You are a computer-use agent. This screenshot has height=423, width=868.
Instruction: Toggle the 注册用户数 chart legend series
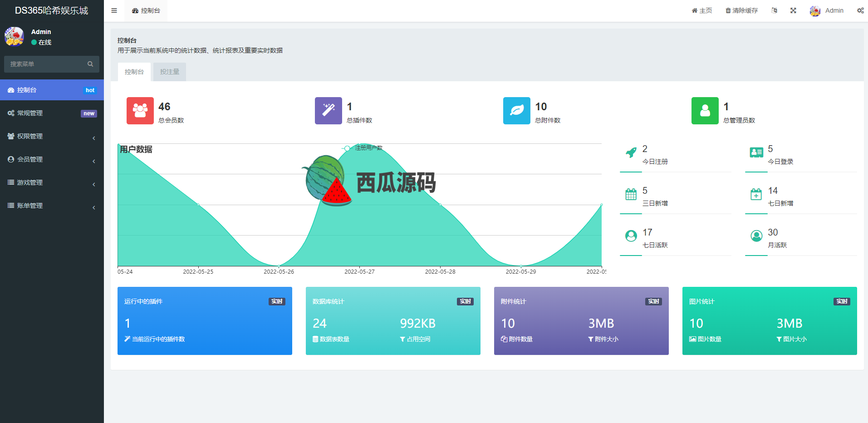pyautogui.click(x=363, y=148)
